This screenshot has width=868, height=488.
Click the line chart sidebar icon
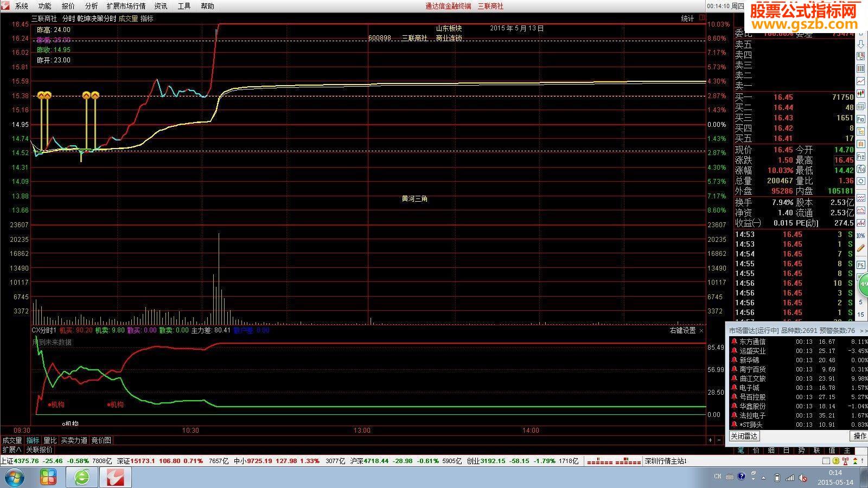tap(861, 81)
